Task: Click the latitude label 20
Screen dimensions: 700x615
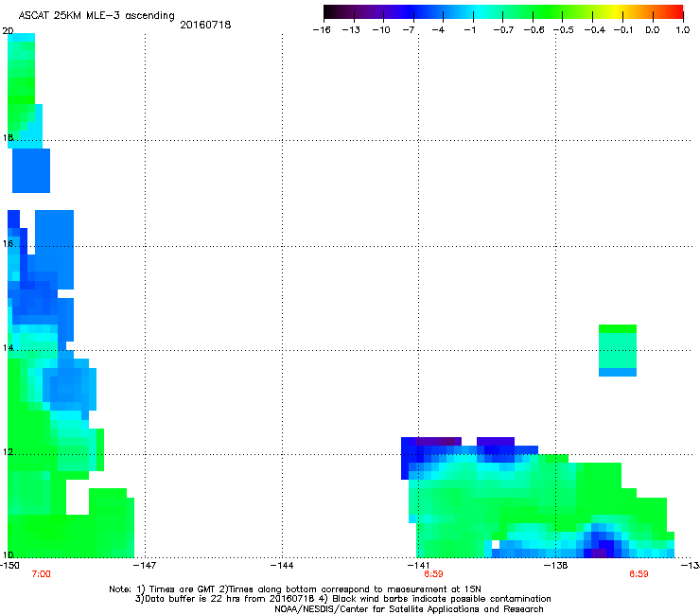Action: 8,31
